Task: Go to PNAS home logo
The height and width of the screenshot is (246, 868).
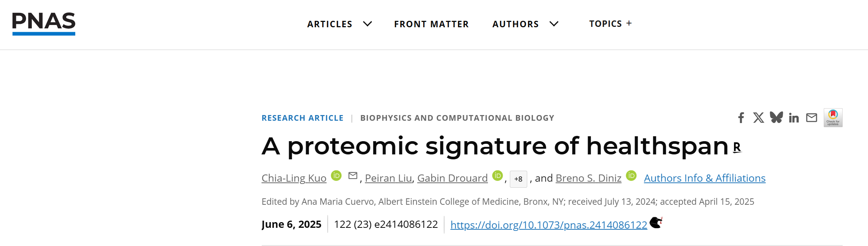Action: coord(44,23)
